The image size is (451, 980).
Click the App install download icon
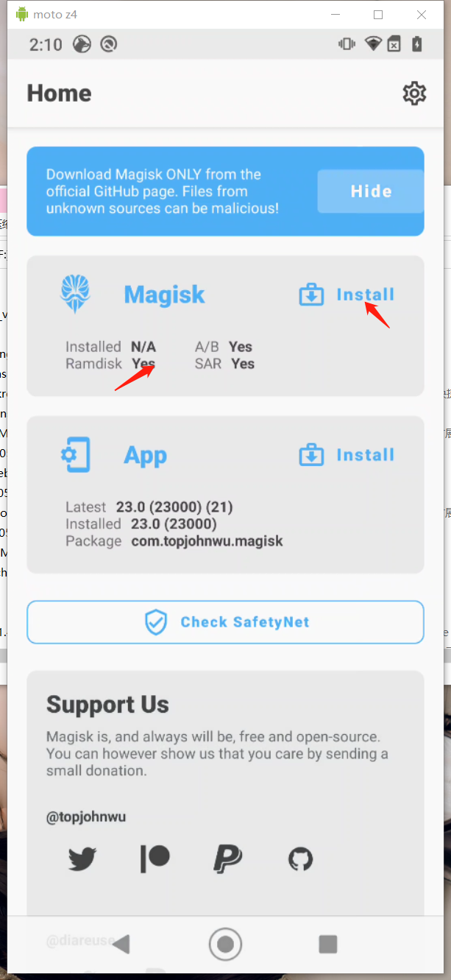[x=311, y=455]
